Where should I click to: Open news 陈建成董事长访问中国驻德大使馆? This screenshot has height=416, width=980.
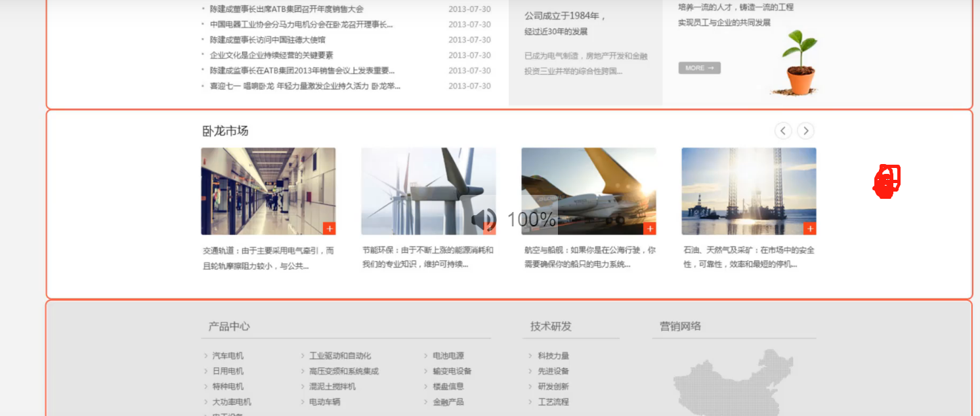pos(268,39)
